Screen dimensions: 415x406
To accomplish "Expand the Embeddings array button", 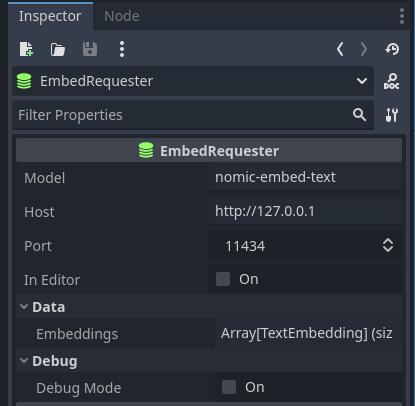I will [x=308, y=333].
